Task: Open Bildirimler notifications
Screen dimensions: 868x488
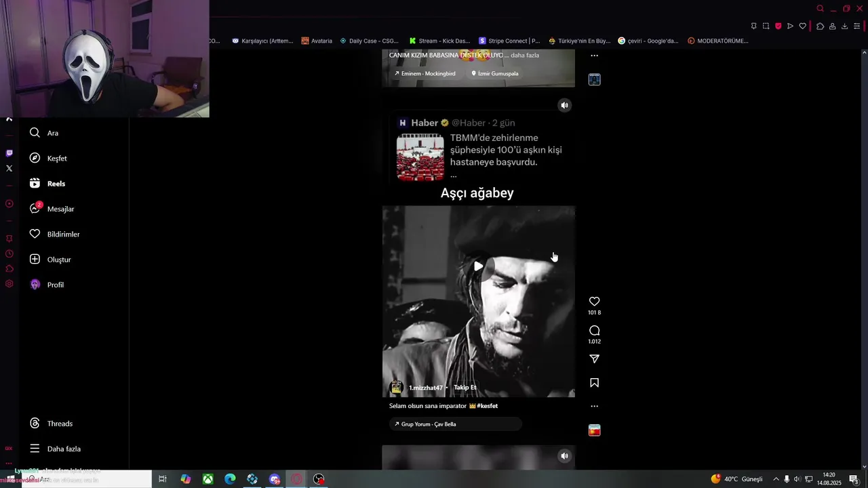Action: click(x=54, y=234)
